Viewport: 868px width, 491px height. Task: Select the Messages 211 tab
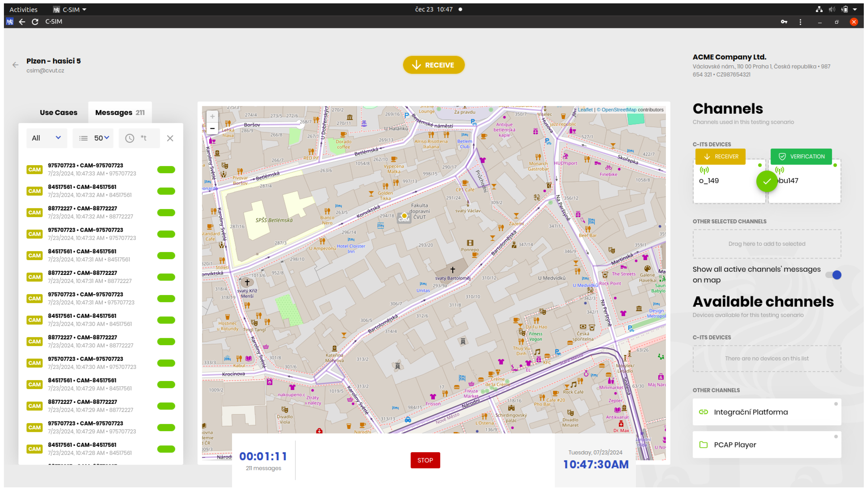[120, 113]
